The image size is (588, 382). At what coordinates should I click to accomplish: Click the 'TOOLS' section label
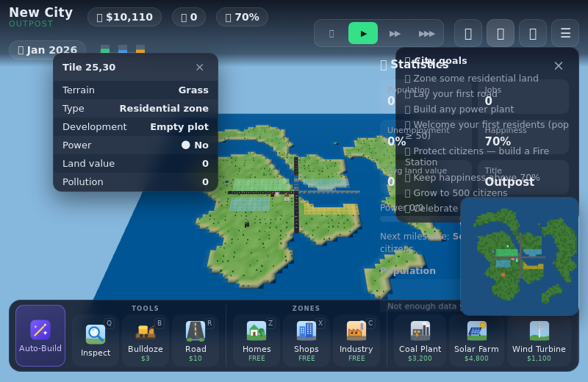145,308
